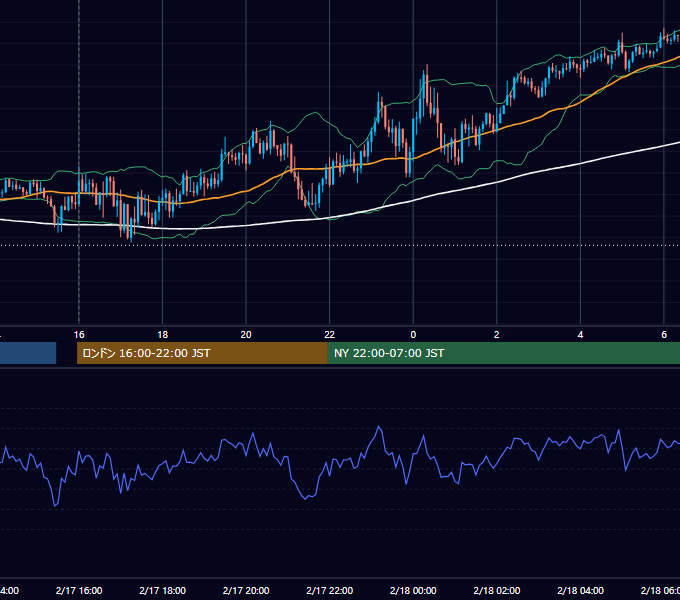Click the ロンドン 16:00-22:00 JST session bar
This screenshot has height=600, width=680.
[202, 353]
